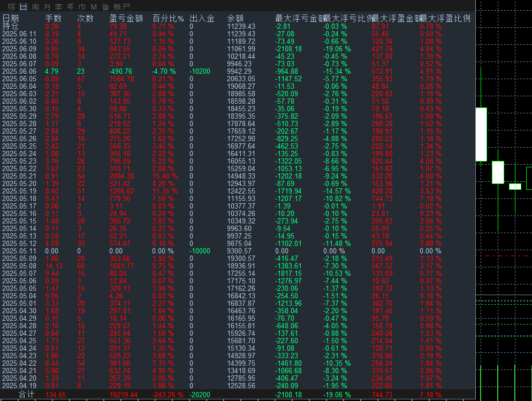The width and height of the screenshot is (532, 401).
Task: Open the 季 quarterly tab
Action: tap(59, 7)
